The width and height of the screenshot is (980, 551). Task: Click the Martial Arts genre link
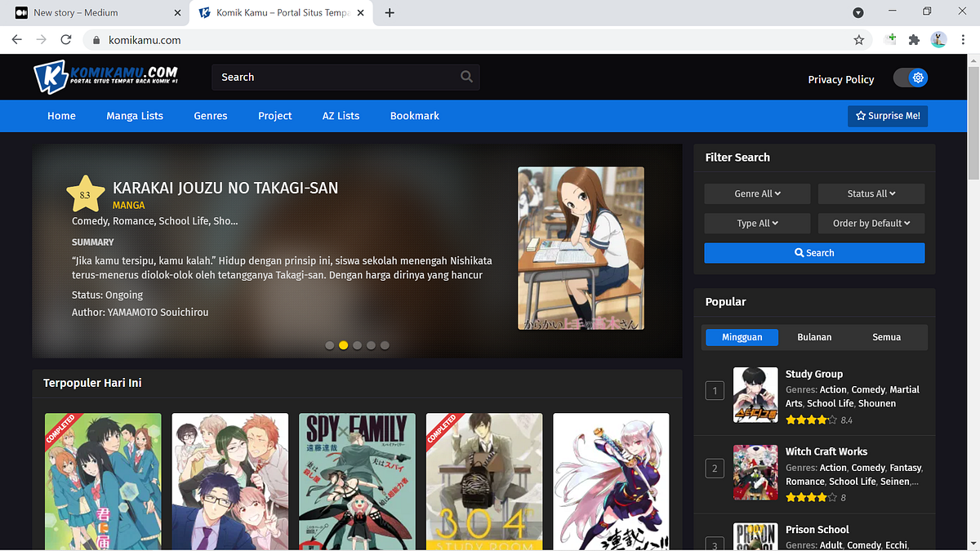(853, 397)
